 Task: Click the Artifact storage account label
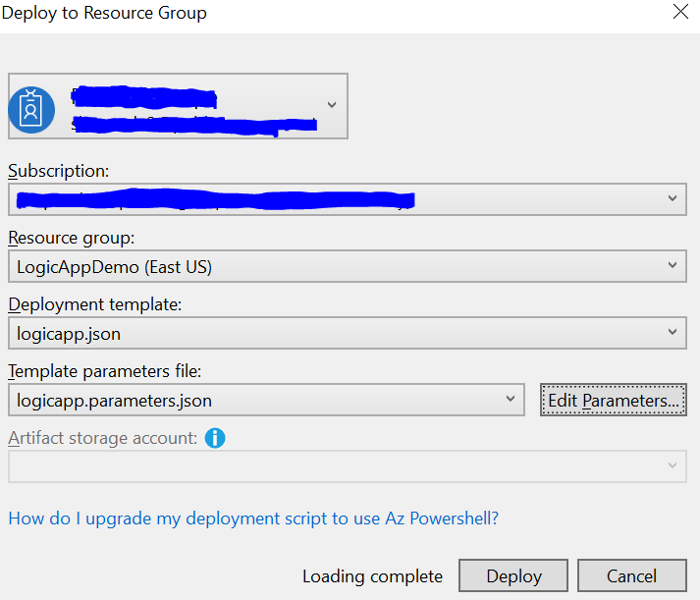pyautogui.click(x=103, y=438)
